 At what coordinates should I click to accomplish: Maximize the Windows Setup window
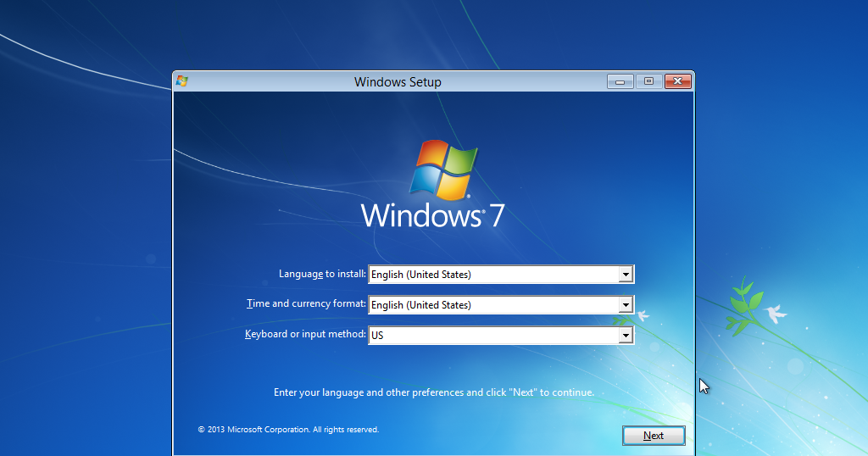tap(648, 81)
